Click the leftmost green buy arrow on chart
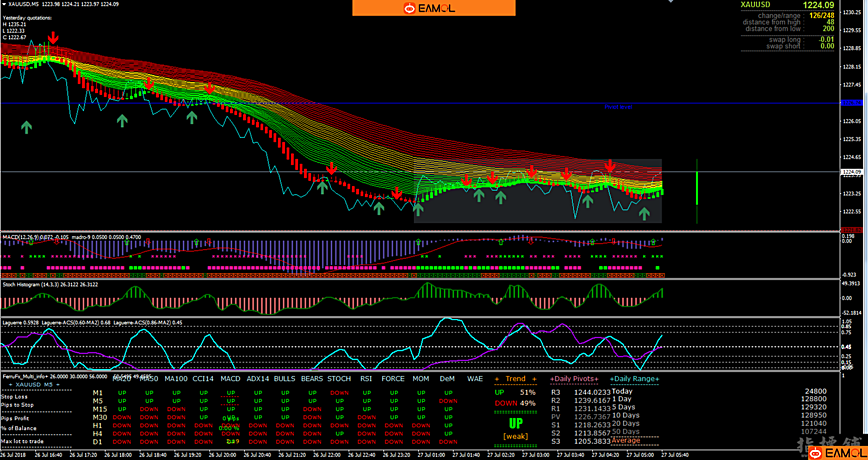This screenshot has width=868, height=460. coord(26,127)
